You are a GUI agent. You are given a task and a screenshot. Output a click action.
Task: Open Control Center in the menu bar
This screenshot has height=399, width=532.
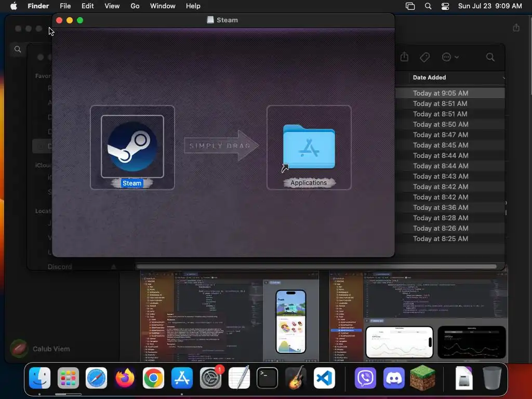[x=445, y=6]
